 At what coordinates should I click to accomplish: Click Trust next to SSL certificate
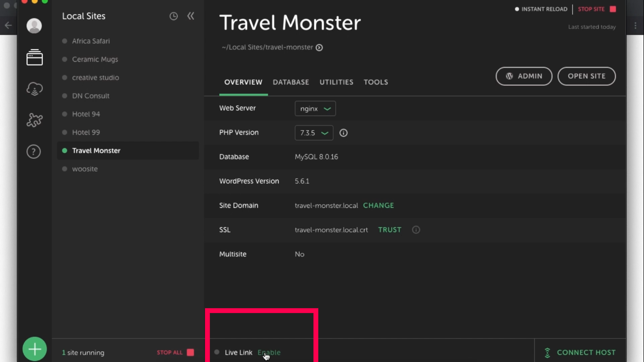(390, 230)
